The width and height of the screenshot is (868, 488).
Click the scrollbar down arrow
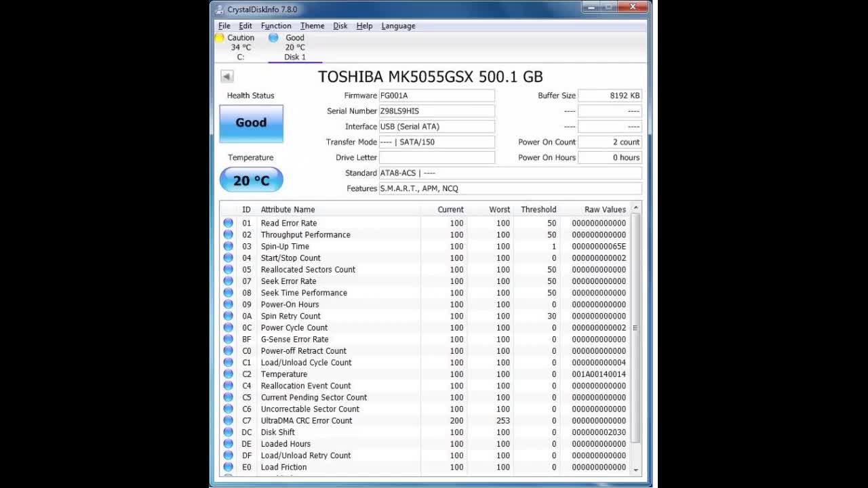[636, 470]
